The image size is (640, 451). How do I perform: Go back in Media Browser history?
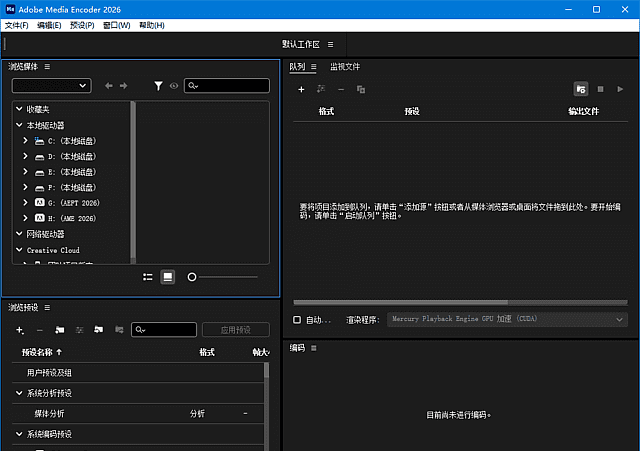109,86
